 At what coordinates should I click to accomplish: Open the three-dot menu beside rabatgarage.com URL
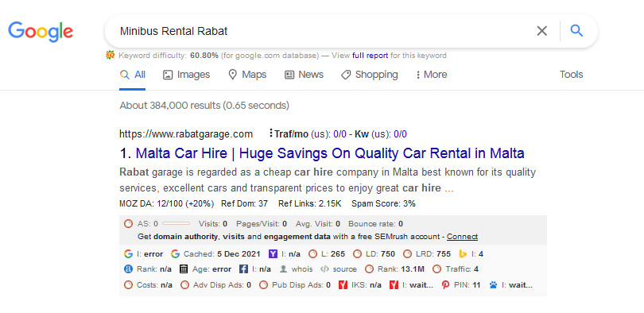[270, 133]
